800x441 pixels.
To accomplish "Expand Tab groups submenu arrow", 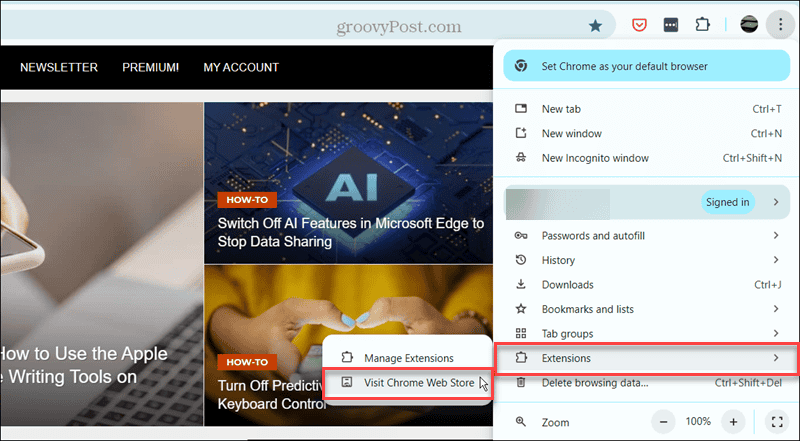I will pyautogui.click(x=776, y=333).
